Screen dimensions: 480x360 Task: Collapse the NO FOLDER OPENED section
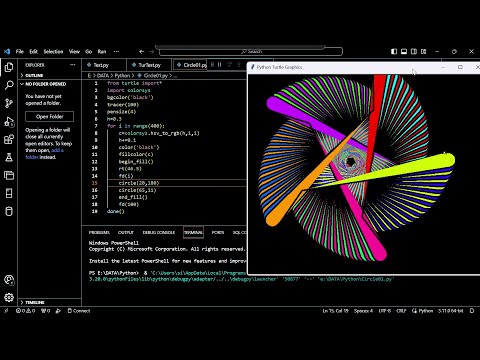(50, 84)
